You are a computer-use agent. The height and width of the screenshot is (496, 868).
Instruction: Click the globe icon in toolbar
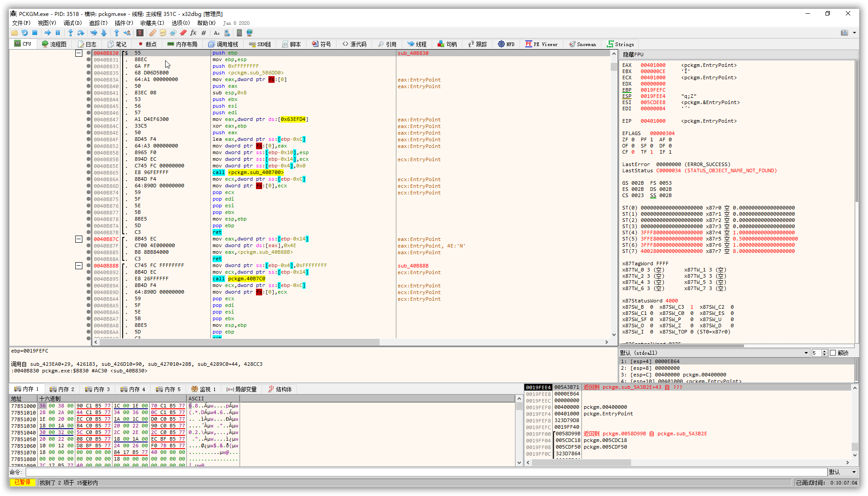(x=249, y=33)
